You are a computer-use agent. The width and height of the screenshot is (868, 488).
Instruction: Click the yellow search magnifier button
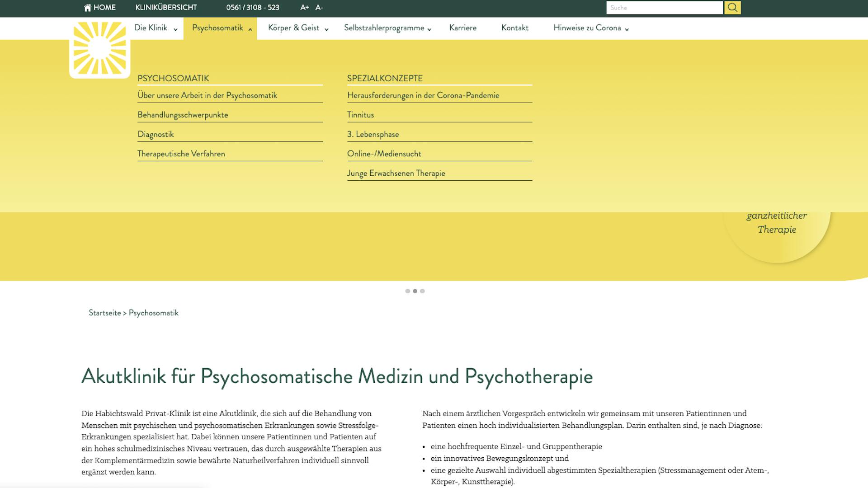coord(732,8)
